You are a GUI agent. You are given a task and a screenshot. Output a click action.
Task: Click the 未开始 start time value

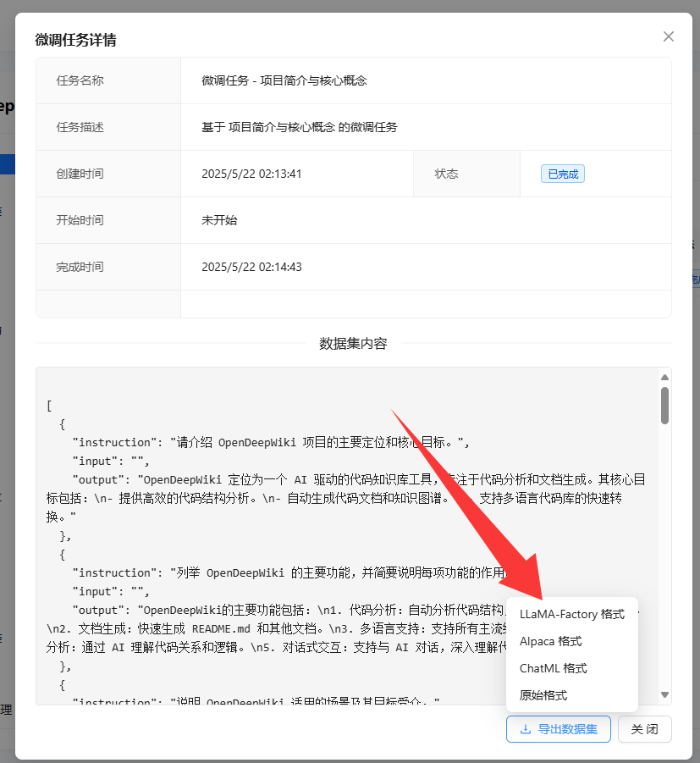(x=219, y=220)
